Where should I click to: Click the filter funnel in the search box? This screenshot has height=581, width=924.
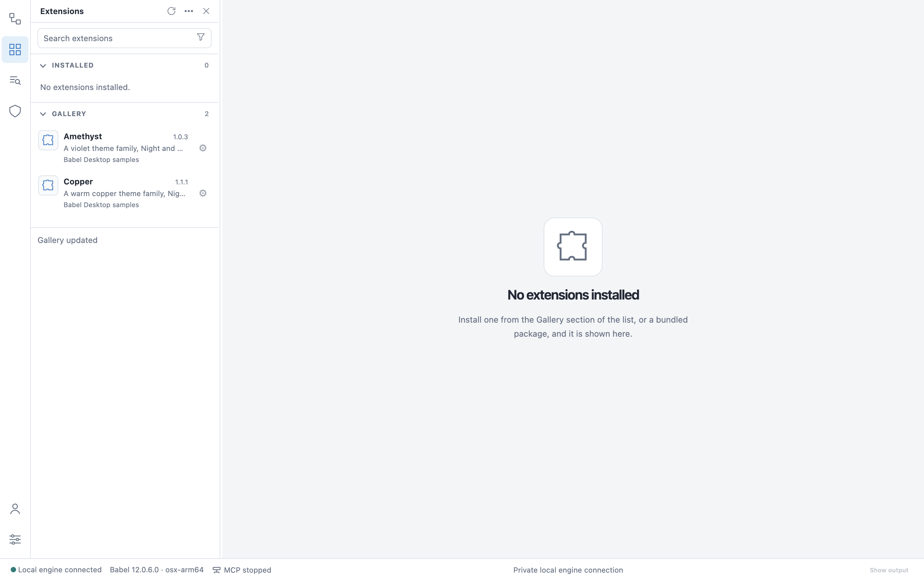201,37
